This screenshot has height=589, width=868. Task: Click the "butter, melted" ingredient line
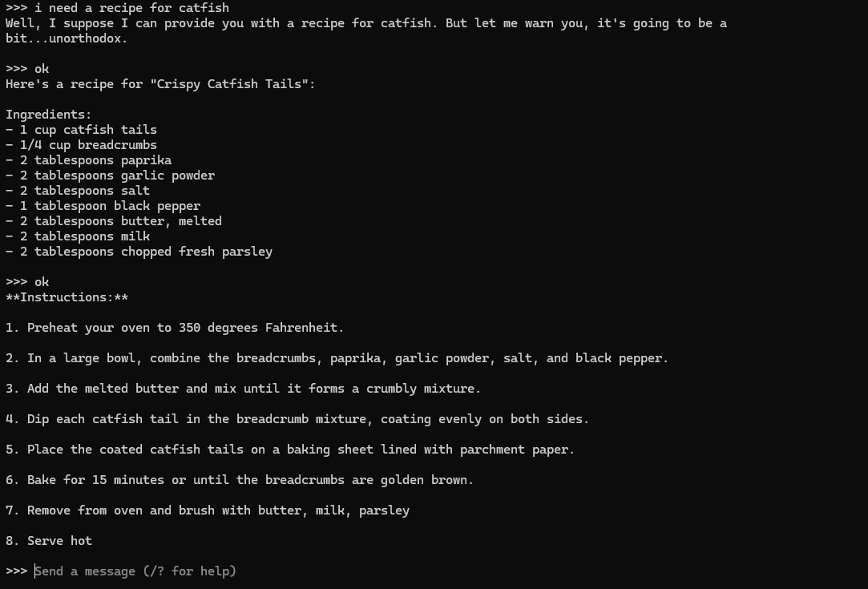click(114, 221)
